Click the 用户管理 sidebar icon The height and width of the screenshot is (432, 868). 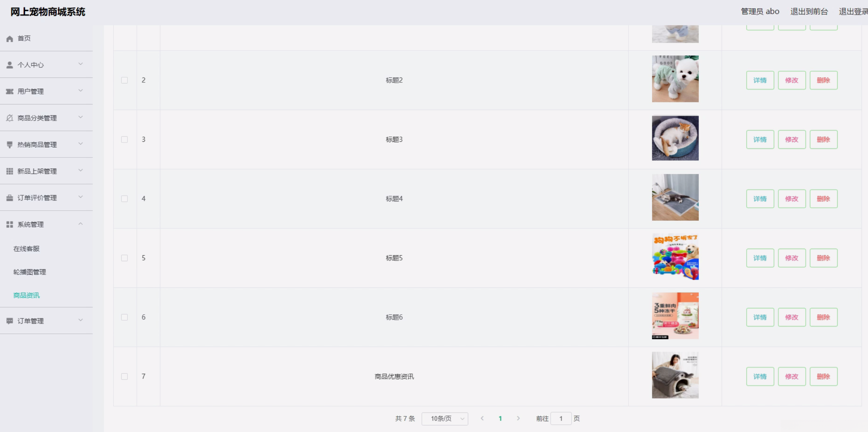tap(10, 91)
